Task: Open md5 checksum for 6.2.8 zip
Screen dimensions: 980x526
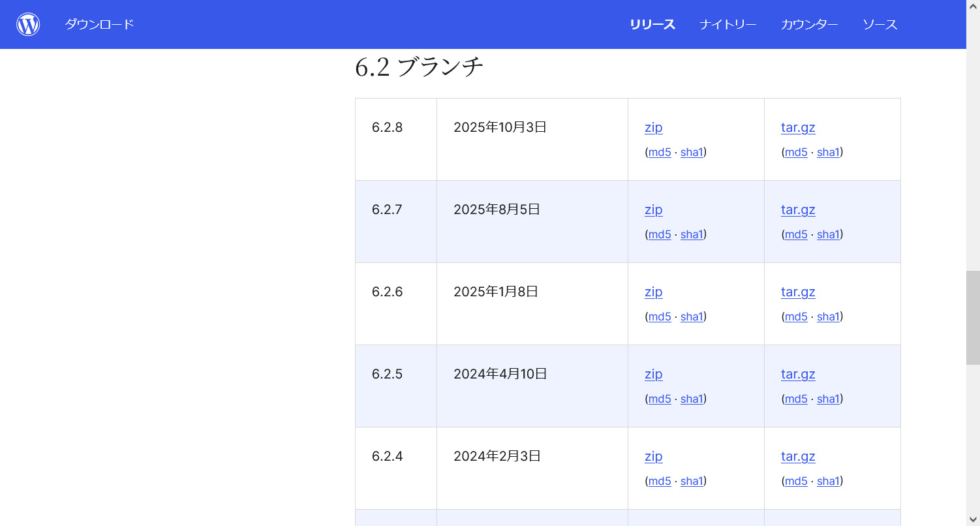Action: (x=659, y=152)
